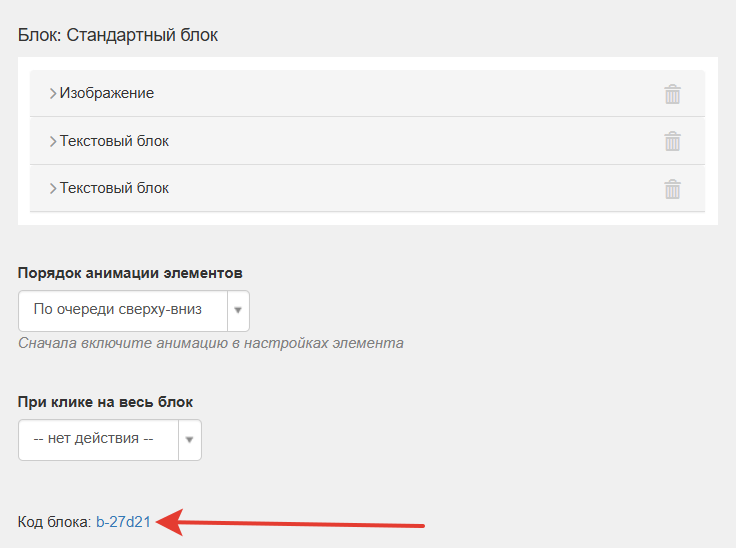Click trash icon of the middle Текстовый блок row
Screen dimensions: 736x548
(672, 141)
